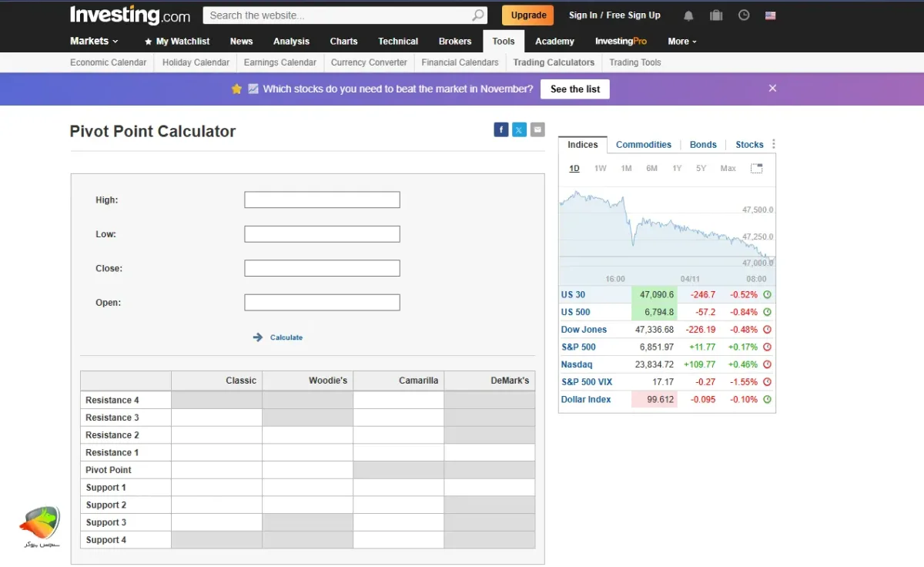Open the notifications bell icon
The height and width of the screenshot is (567, 924).
point(688,15)
